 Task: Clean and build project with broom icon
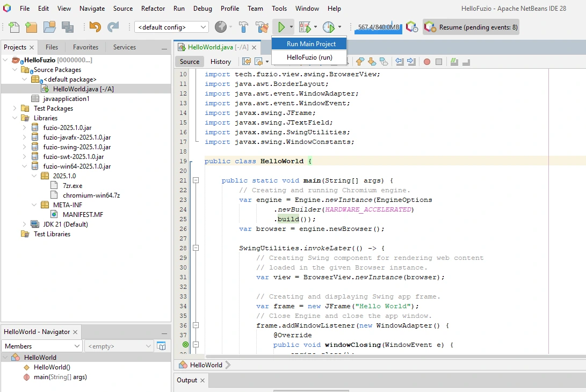pos(262,27)
